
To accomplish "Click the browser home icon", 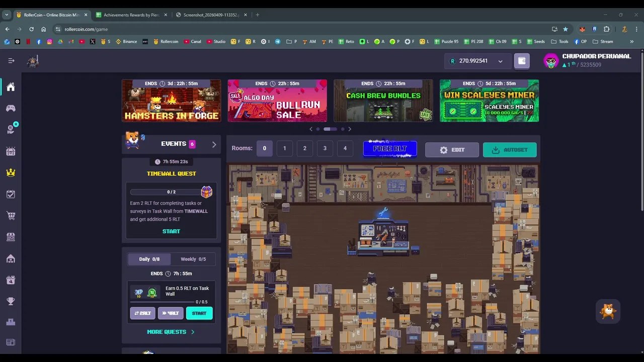I will (x=43, y=29).
